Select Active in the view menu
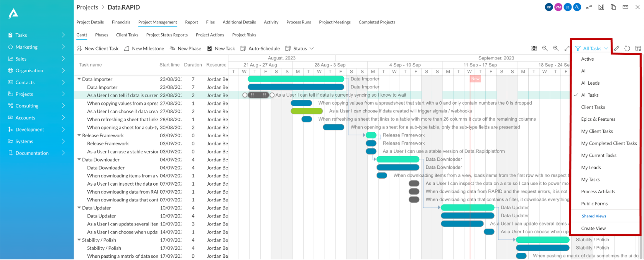This screenshot has width=644, height=260. pos(587,59)
